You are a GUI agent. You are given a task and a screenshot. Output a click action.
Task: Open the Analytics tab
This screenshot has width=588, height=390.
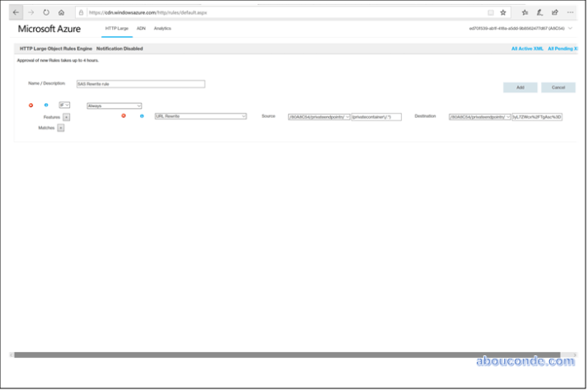tap(162, 29)
